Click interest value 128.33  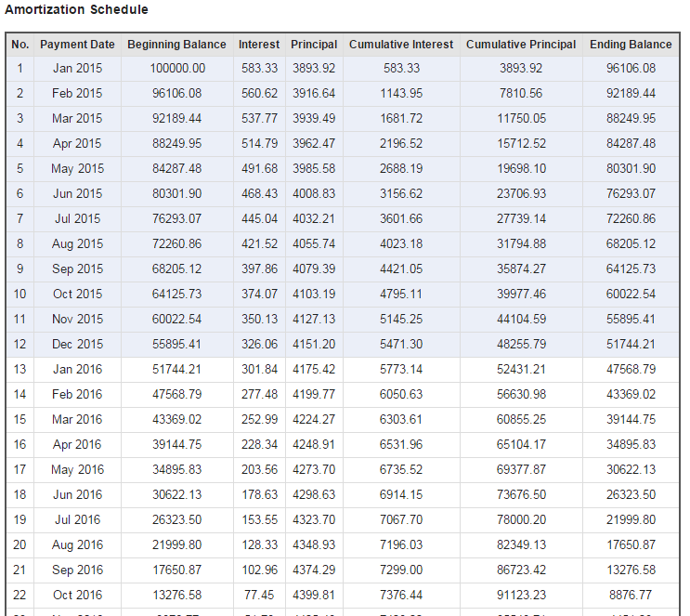[260, 545]
